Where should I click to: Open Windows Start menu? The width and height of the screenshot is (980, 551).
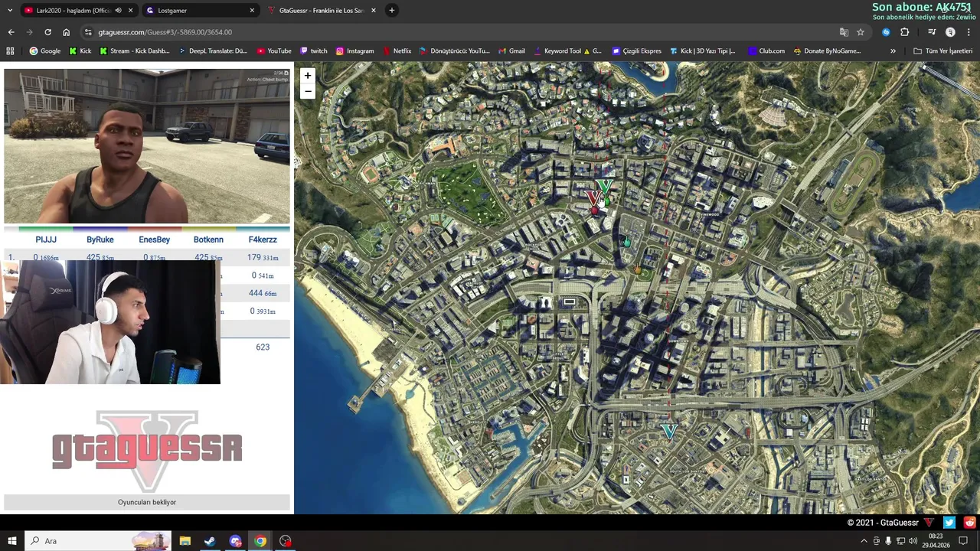point(11,541)
